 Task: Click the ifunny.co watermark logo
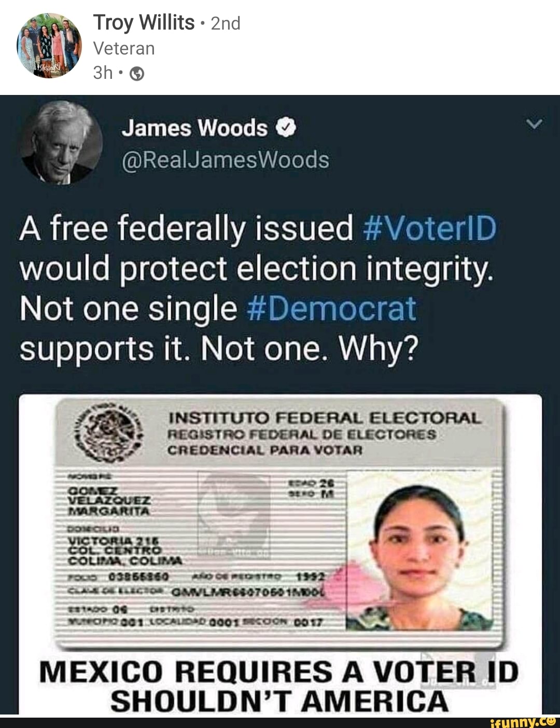pos(522,721)
